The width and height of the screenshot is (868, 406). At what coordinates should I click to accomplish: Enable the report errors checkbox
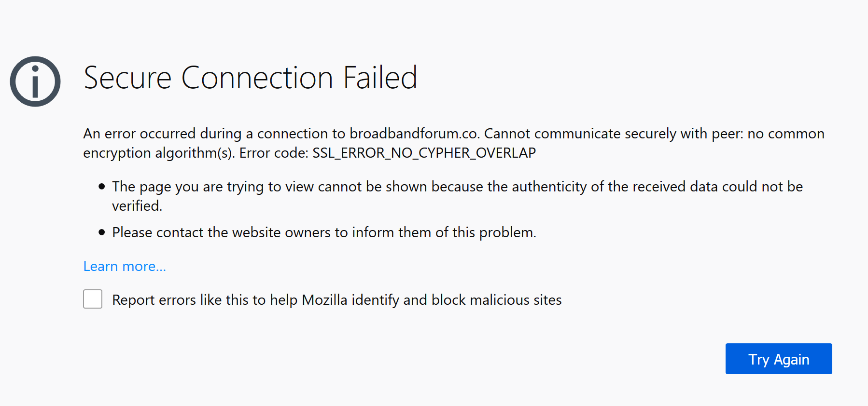point(93,299)
